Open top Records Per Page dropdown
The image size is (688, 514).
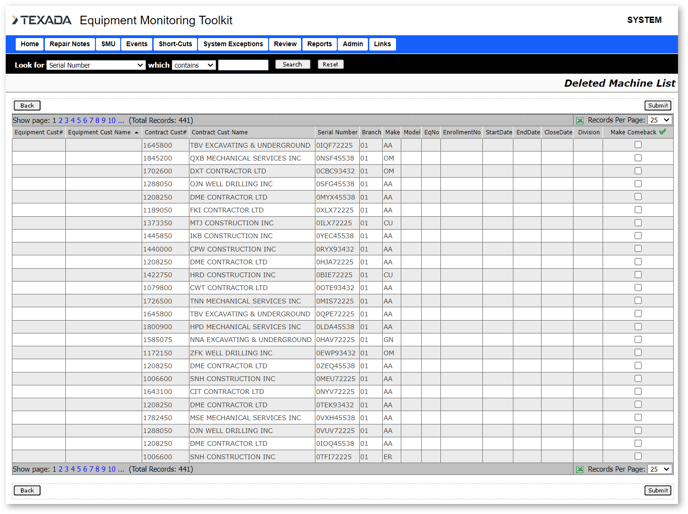pyautogui.click(x=659, y=120)
